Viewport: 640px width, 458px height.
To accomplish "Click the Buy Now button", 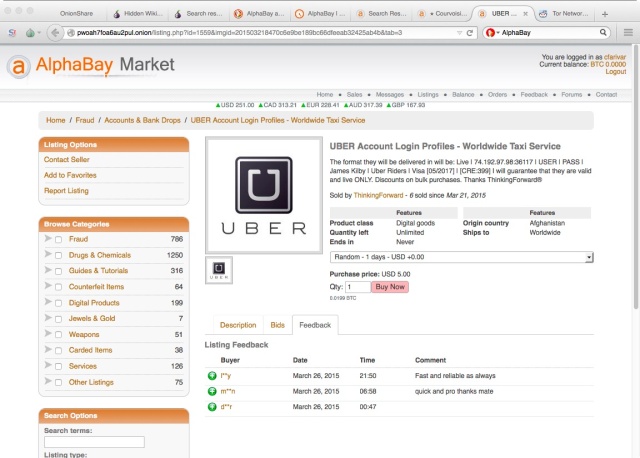I will tap(390, 287).
